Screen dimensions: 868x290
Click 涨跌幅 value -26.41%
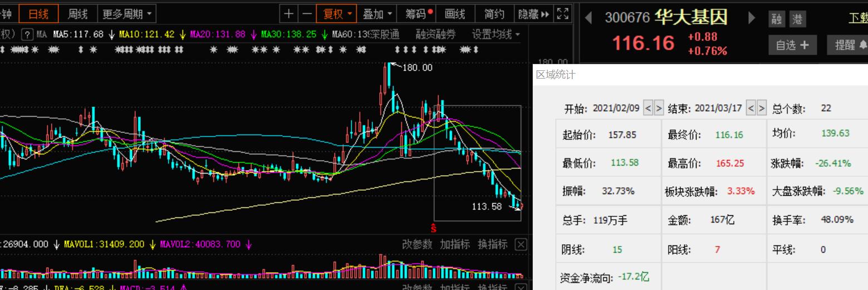pos(833,163)
